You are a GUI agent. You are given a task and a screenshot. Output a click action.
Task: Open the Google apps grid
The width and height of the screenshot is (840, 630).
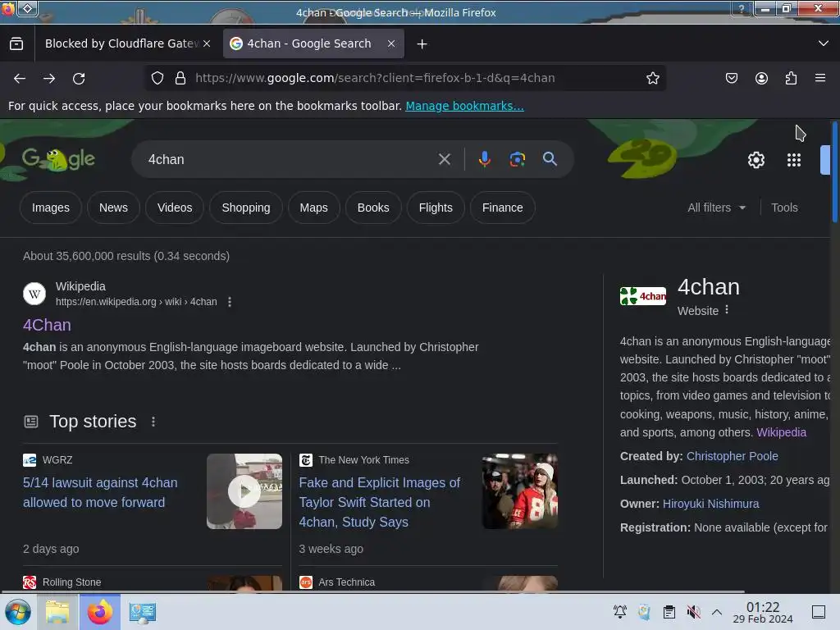(794, 160)
